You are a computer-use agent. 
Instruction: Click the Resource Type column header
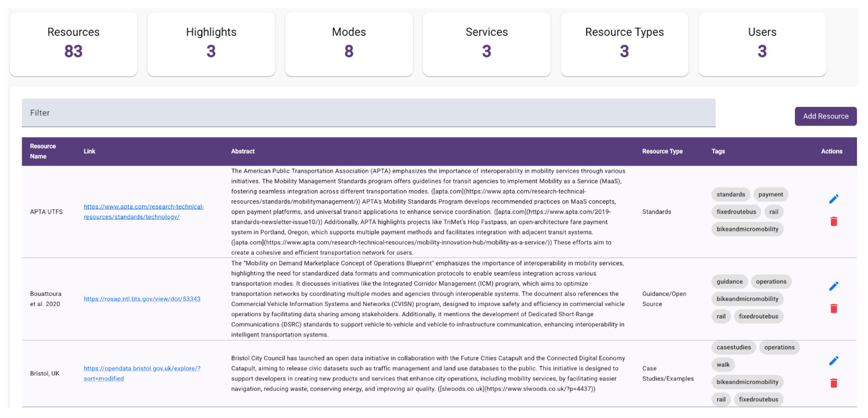(662, 151)
